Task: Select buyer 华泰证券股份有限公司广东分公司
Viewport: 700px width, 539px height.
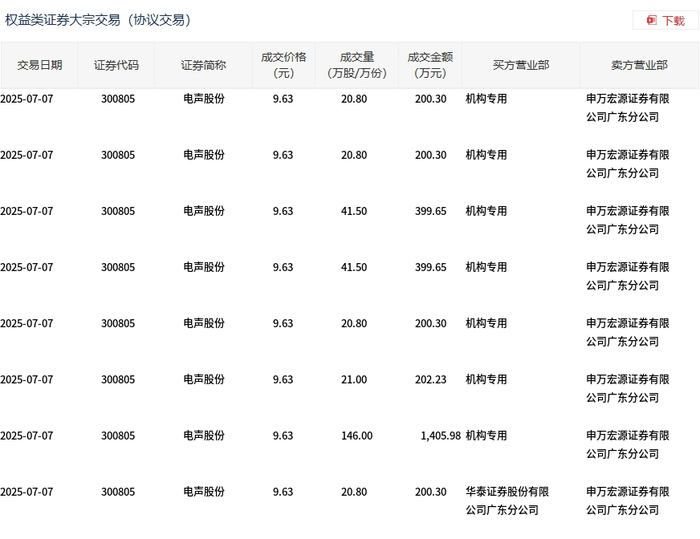Action: coord(507,501)
